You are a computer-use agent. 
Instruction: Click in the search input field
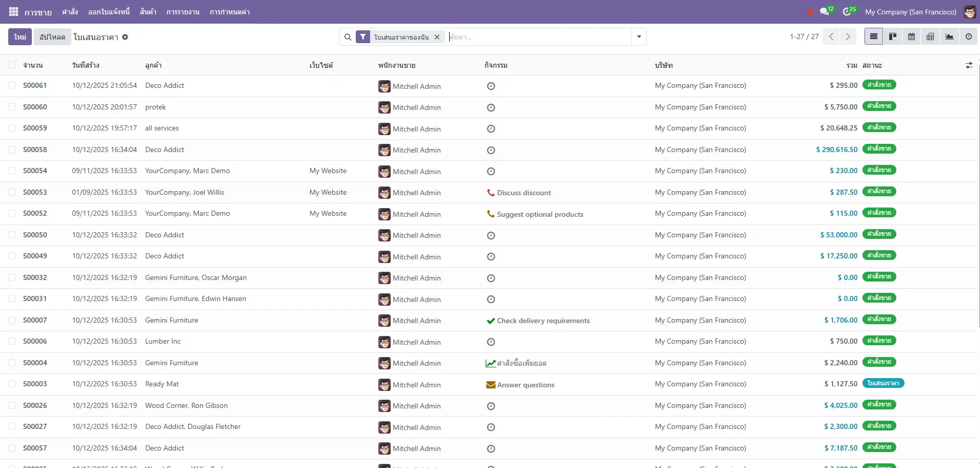pos(539,37)
